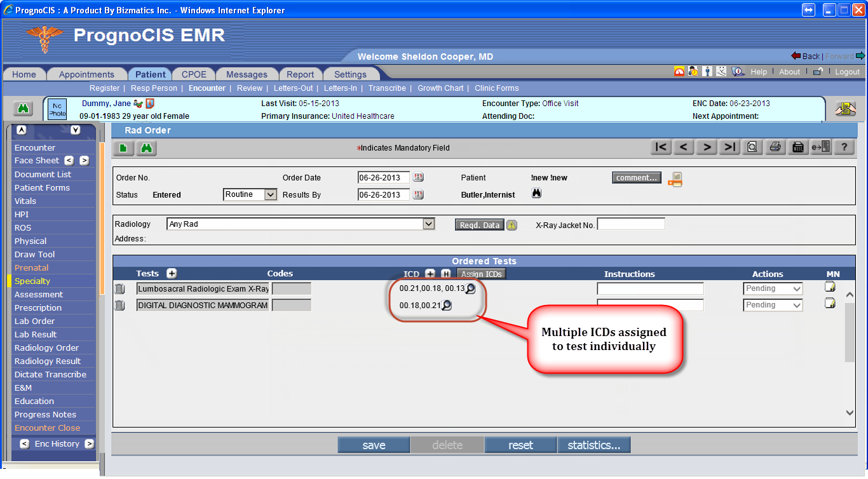Screen dimensions: 868x479
Task: Click the Assign ICDs button
Action: point(482,274)
